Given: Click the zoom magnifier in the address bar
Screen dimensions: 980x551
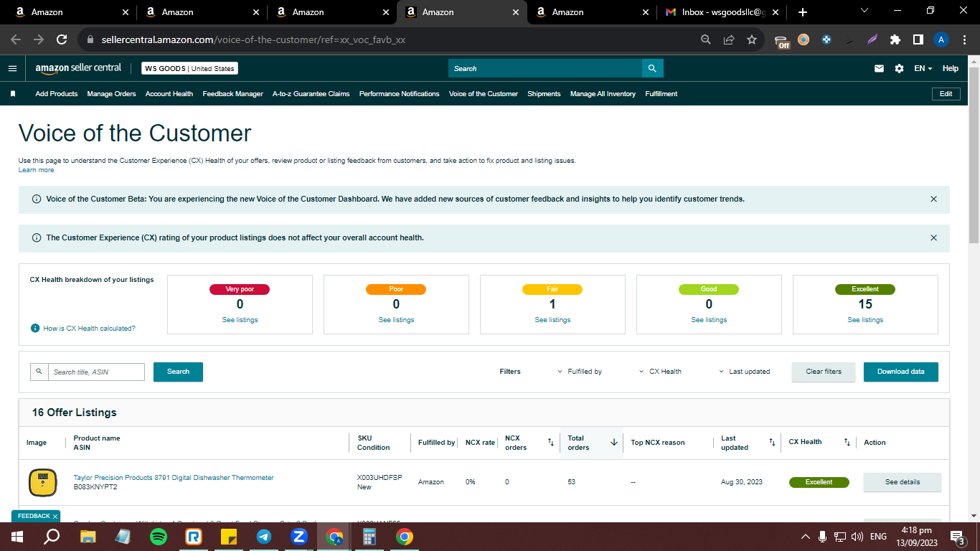Looking at the screenshot, I should (706, 40).
